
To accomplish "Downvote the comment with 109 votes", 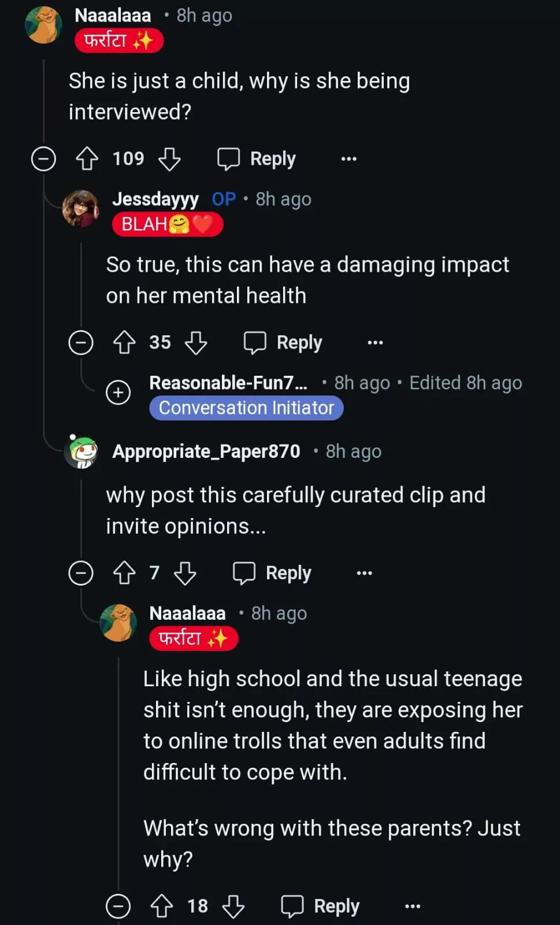I will pyautogui.click(x=169, y=158).
